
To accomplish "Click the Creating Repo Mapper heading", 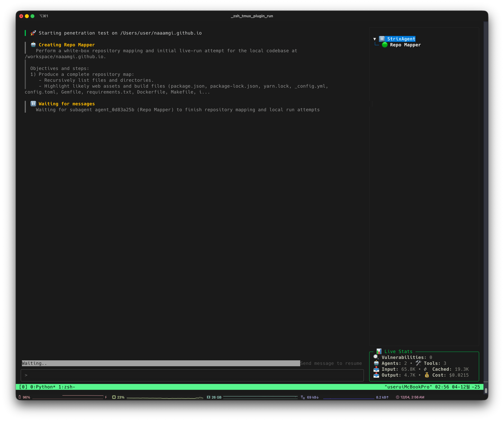I will (x=67, y=45).
